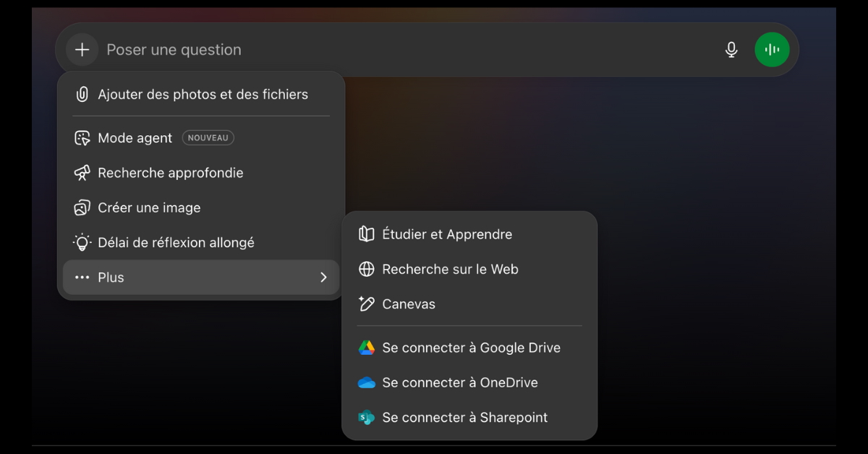Click the plus attachment button
Screen dimensions: 868x454
click(82, 50)
